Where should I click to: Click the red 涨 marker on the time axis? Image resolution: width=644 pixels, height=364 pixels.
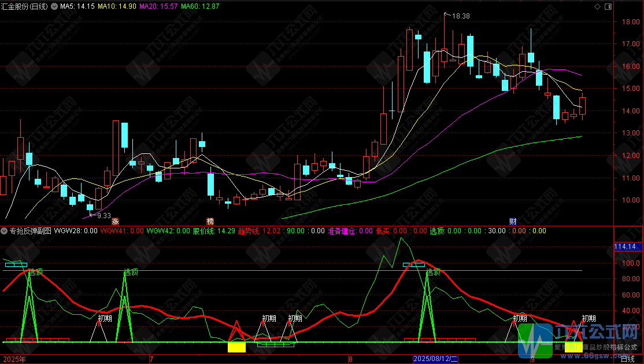pyautogui.click(x=116, y=222)
